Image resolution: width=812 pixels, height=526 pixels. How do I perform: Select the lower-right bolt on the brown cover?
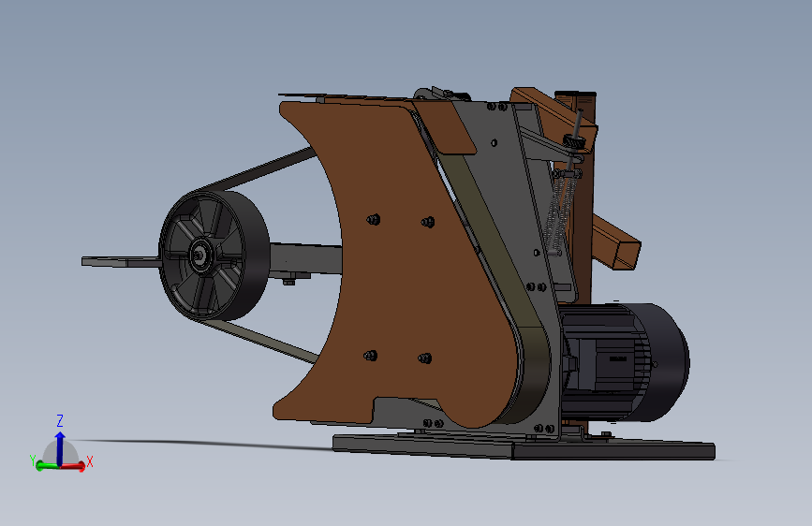(424, 358)
